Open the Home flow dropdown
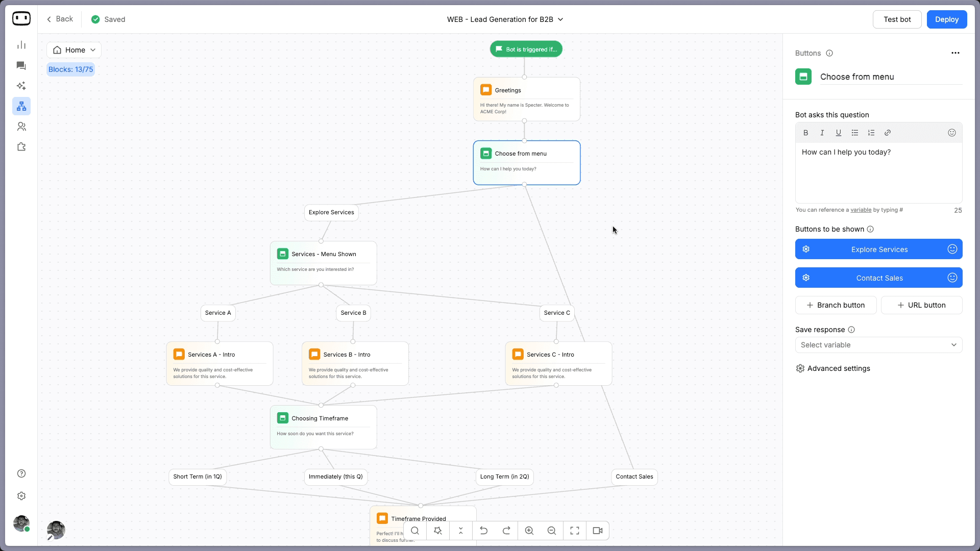This screenshot has width=980, height=551. point(75,50)
